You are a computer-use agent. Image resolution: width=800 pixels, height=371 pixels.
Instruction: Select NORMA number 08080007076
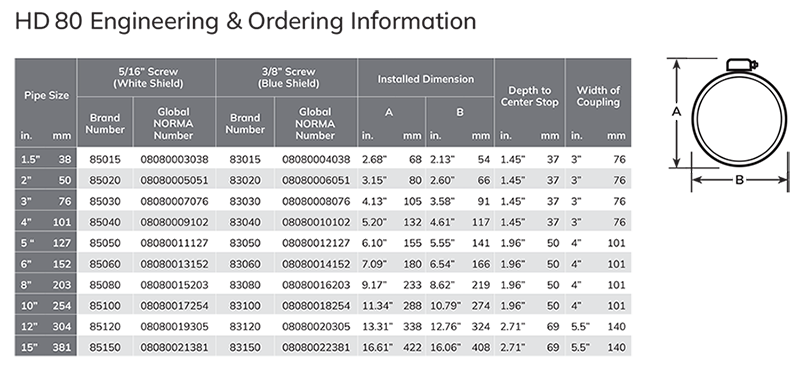[174, 201]
